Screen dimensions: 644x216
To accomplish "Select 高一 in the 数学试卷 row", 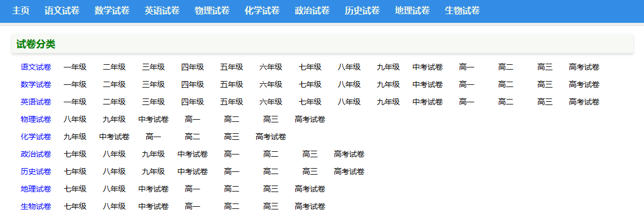I will pos(467,84).
